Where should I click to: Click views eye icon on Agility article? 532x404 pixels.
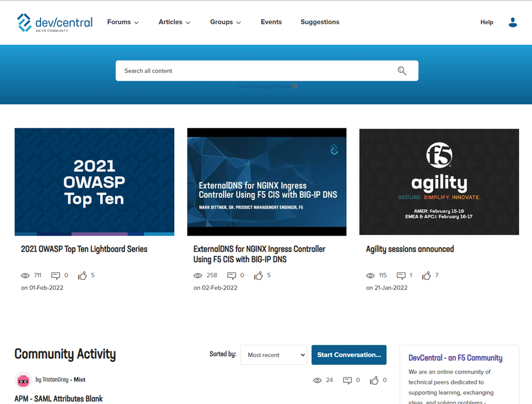371,275
